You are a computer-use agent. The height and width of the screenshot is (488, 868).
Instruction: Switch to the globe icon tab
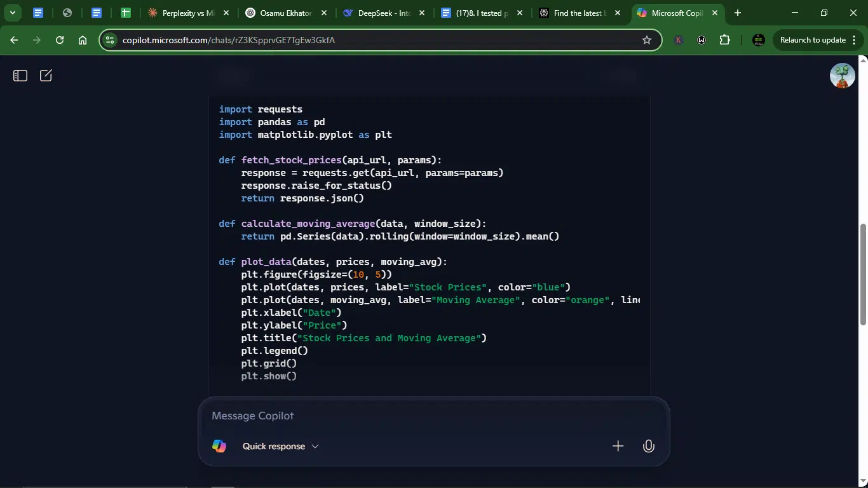67,13
